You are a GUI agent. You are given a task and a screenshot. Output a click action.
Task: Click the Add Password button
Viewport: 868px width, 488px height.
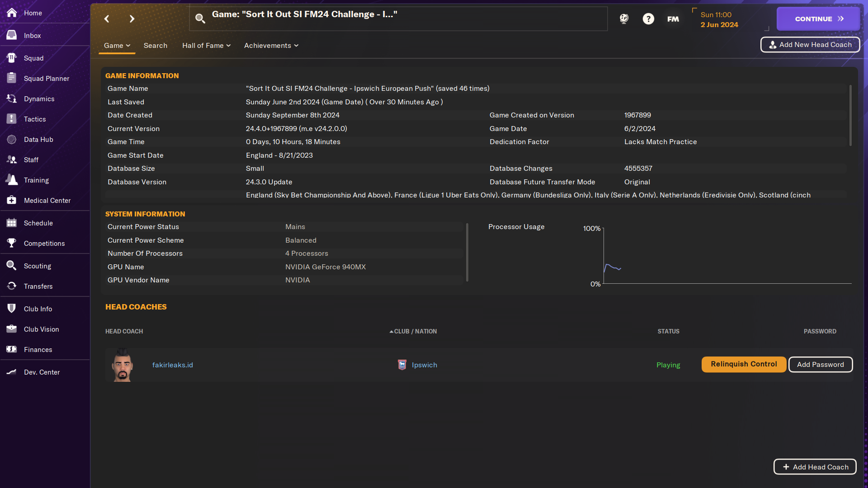click(x=821, y=364)
